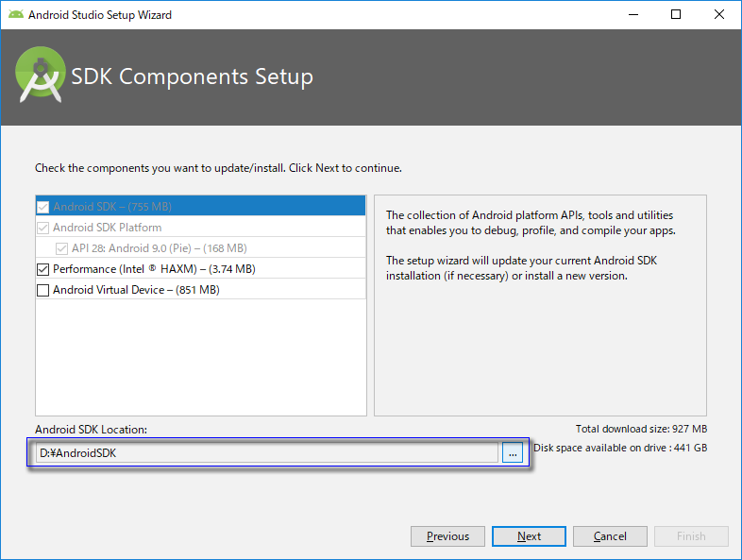
Task: Continue with the Next button
Action: (529, 536)
